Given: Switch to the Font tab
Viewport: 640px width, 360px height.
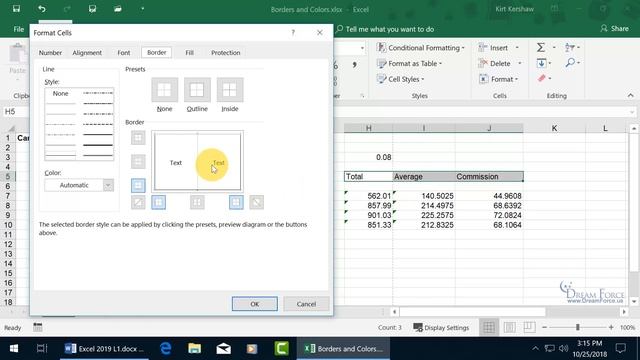Looking at the screenshot, I should [x=124, y=53].
